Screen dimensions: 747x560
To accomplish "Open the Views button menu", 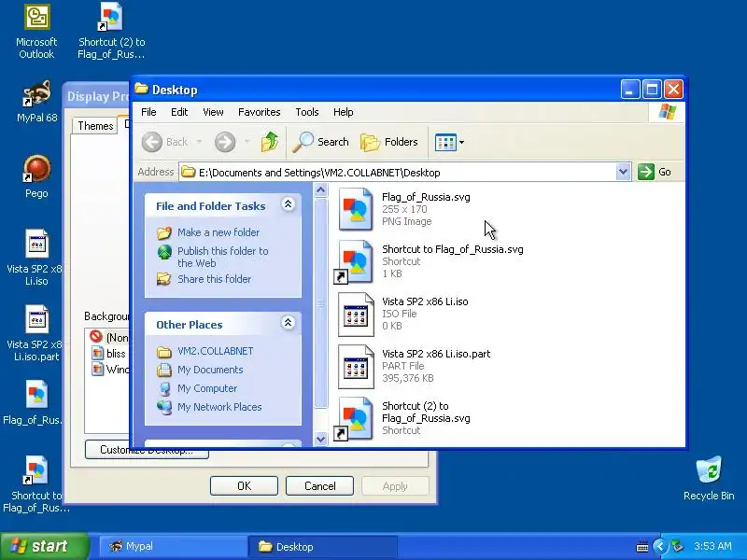I will [x=449, y=142].
